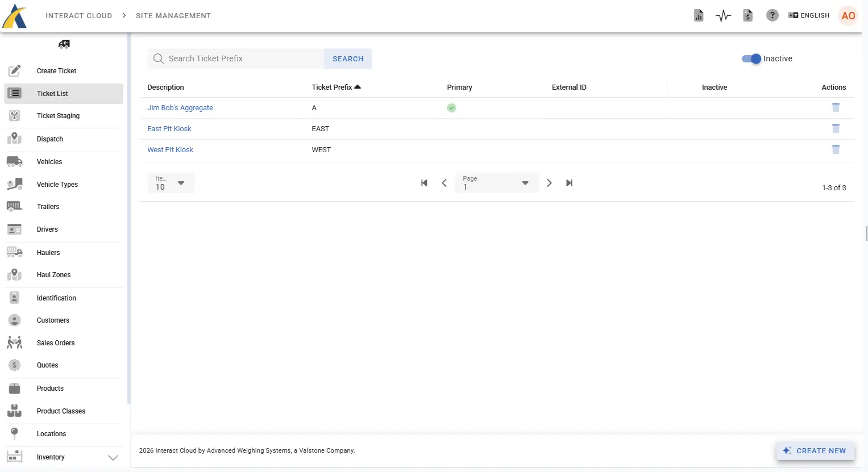
Task: Open the billing document icon in header
Action: click(x=747, y=16)
